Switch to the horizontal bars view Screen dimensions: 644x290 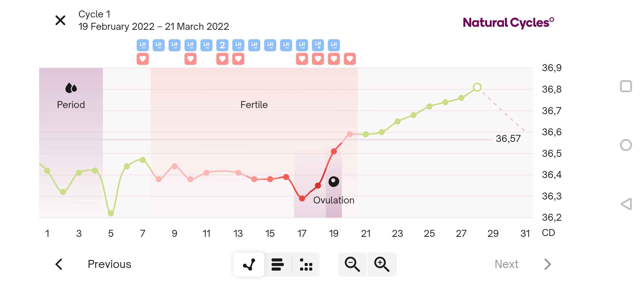[278, 264]
